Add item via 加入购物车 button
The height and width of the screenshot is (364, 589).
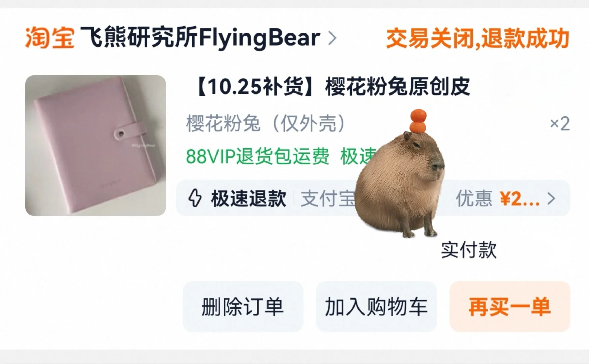pos(376,306)
